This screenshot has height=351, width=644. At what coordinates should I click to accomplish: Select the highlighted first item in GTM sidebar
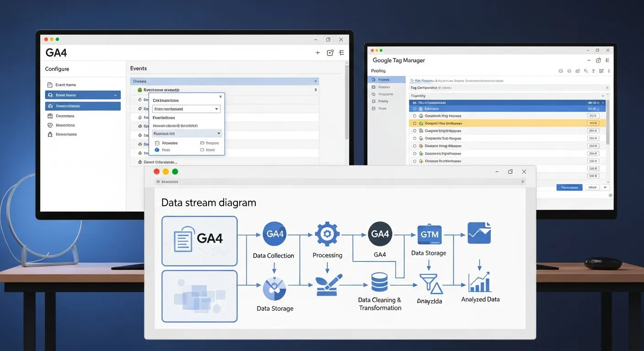[x=387, y=80]
